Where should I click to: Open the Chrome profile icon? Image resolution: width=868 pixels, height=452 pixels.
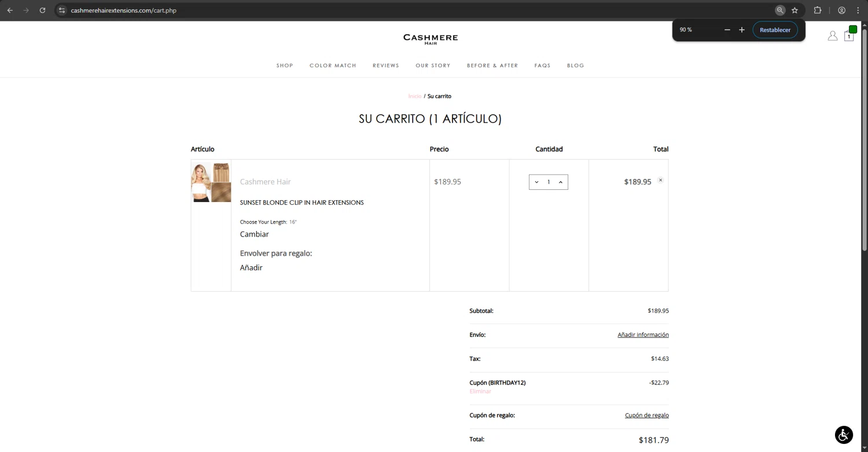tap(842, 10)
